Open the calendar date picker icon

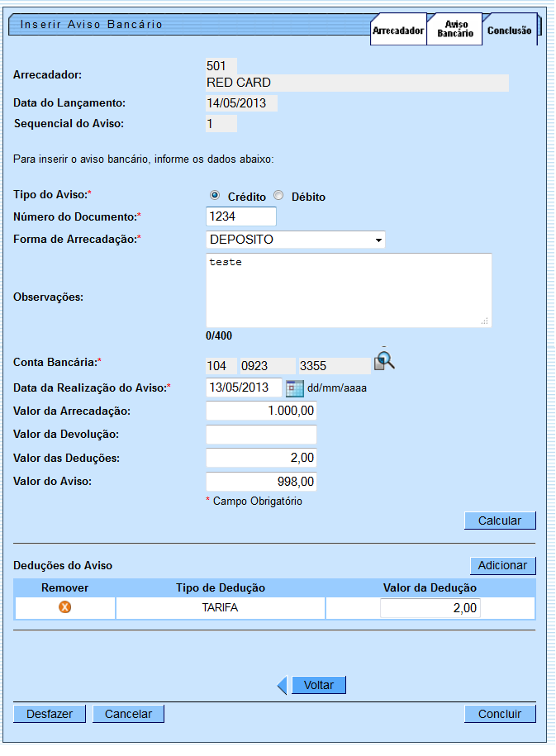[294, 388]
